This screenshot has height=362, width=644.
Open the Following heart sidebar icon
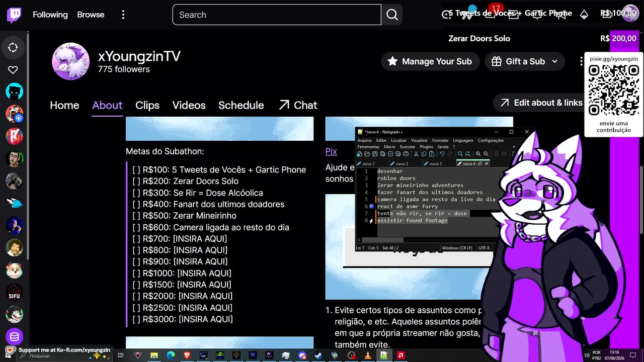point(13,70)
